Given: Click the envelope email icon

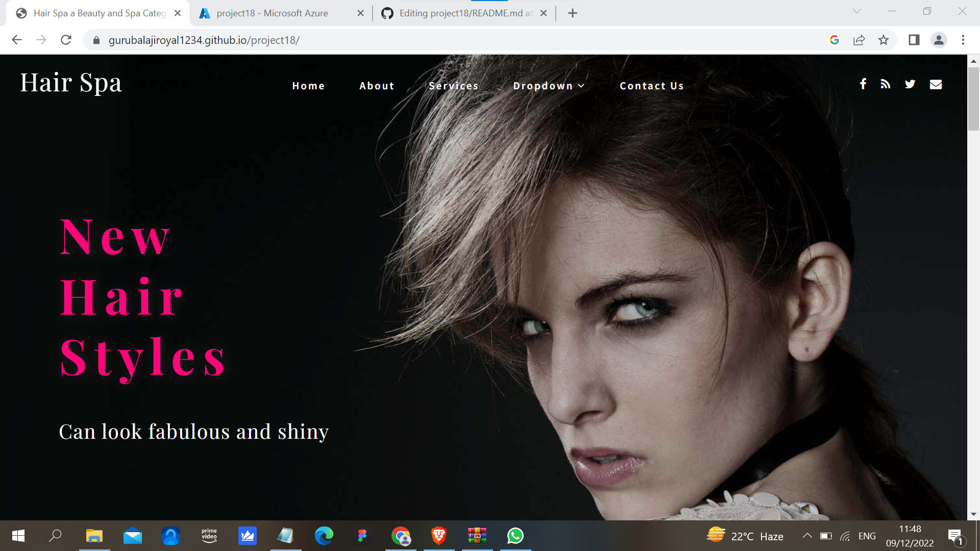Looking at the screenshot, I should (x=936, y=84).
